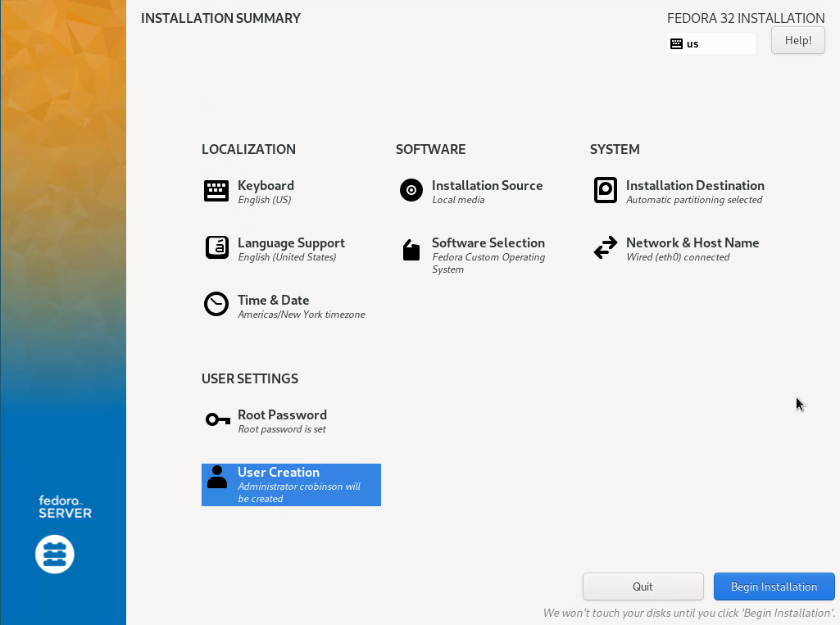Select the Installation Source disc icon
The width and height of the screenshot is (840, 625).
click(411, 190)
